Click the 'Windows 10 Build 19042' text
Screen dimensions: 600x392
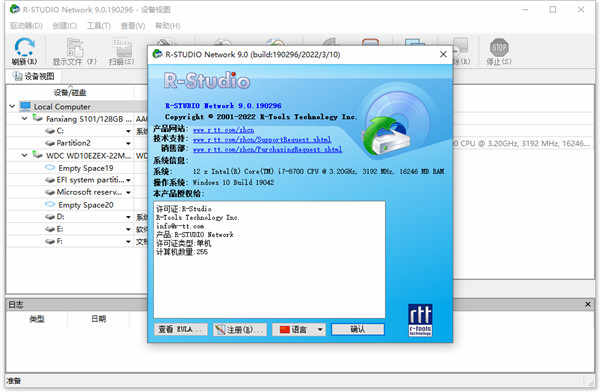pyautogui.click(x=233, y=182)
